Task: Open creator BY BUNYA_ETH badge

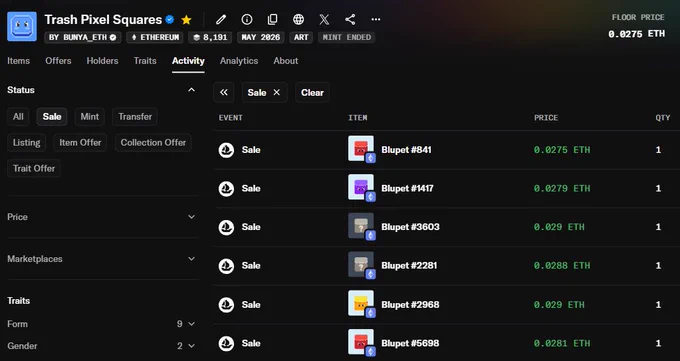Action: [82, 37]
